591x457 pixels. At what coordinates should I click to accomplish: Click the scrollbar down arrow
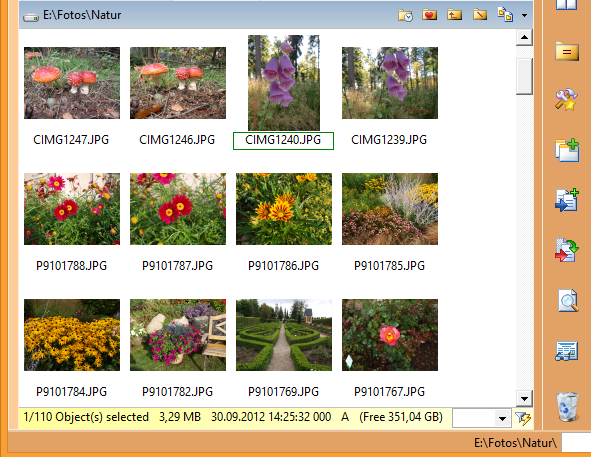click(524, 398)
